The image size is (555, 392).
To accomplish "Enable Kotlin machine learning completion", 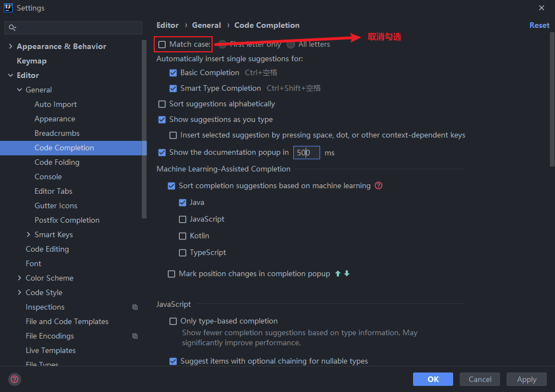I will (x=183, y=236).
